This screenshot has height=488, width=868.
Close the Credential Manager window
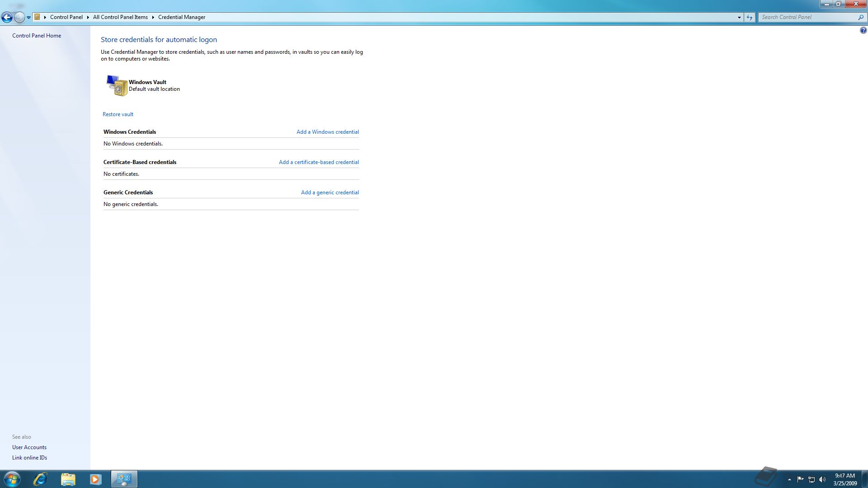tap(855, 4)
